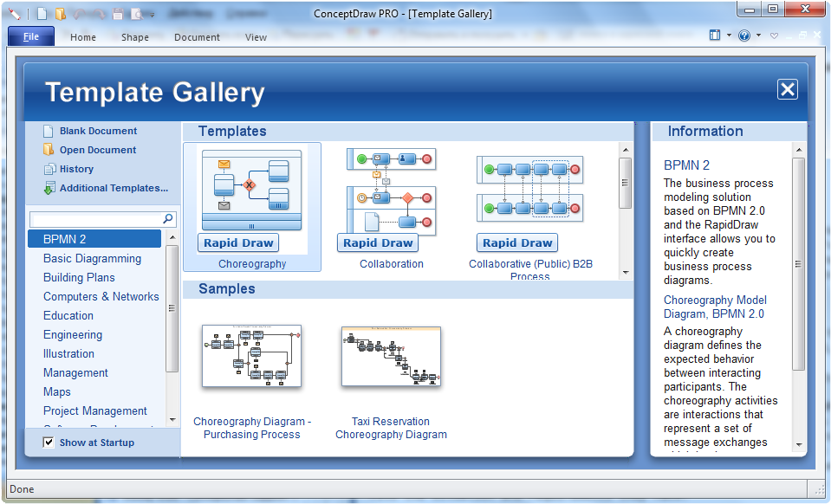Screen dimensions: 831x504
Task: Open Choreography Diagram - Purchasing Process sample thumbnail
Action: [252, 356]
